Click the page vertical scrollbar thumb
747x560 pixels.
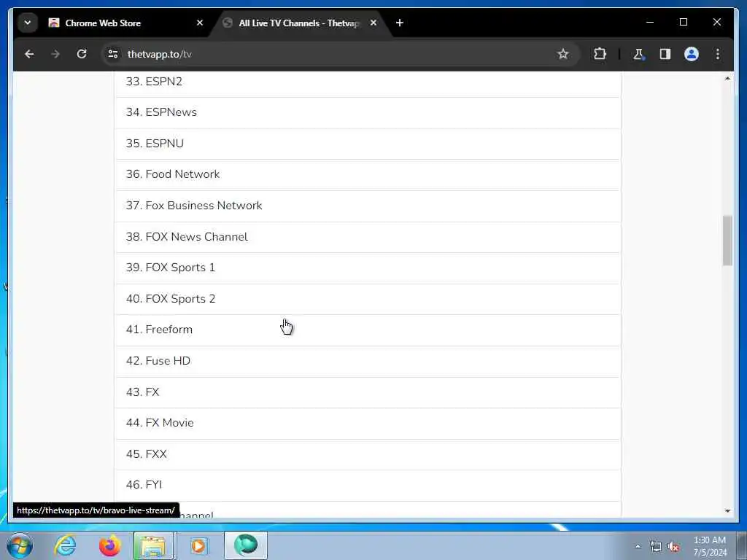coord(727,241)
